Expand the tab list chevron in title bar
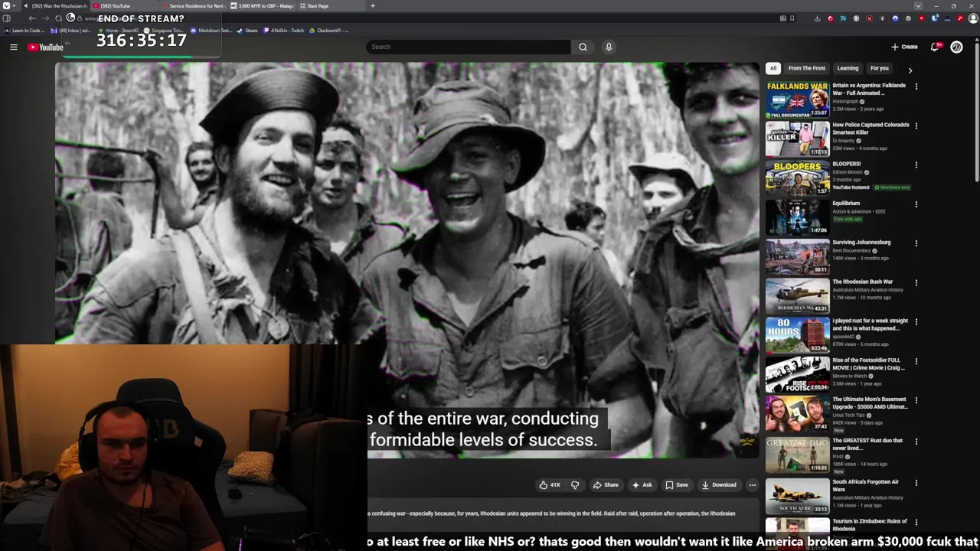The image size is (980, 551). tap(918, 6)
